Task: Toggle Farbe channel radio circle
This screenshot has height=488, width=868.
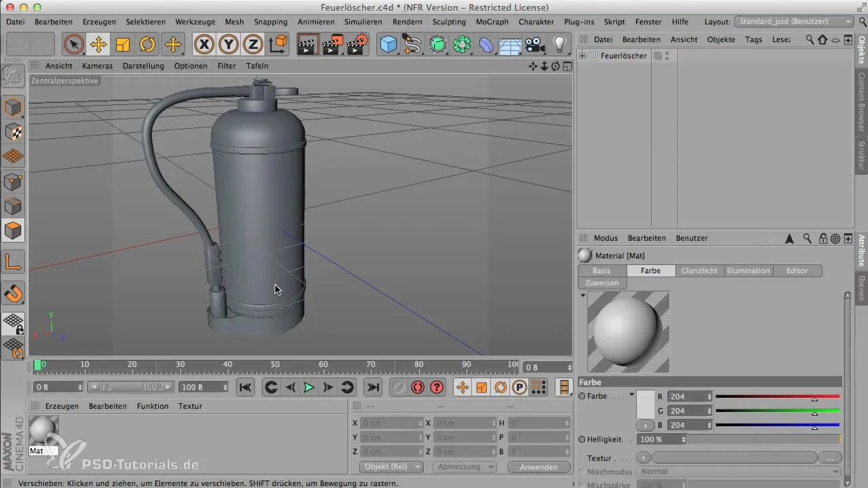Action: [583, 396]
